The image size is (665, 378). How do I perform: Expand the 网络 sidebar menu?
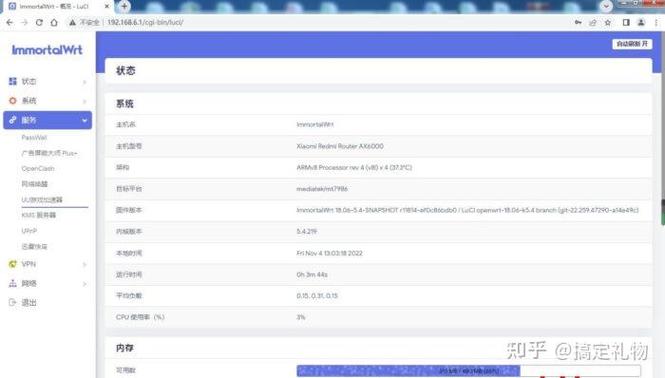pos(48,283)
